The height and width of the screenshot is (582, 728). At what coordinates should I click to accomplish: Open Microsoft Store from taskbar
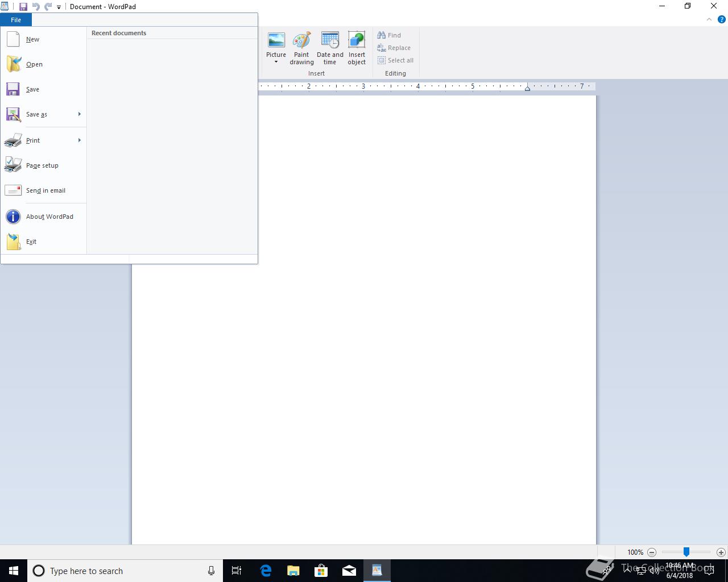click(x=321, y=571)
